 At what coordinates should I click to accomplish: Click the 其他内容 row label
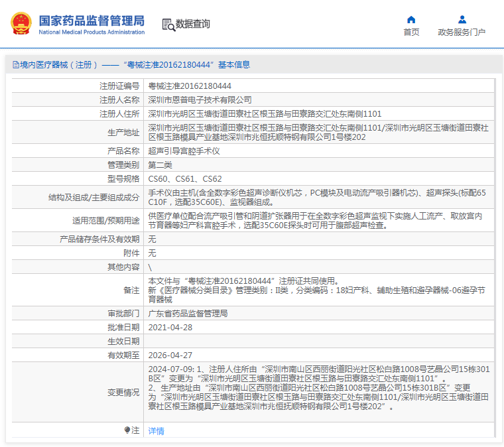pos(123,267)
